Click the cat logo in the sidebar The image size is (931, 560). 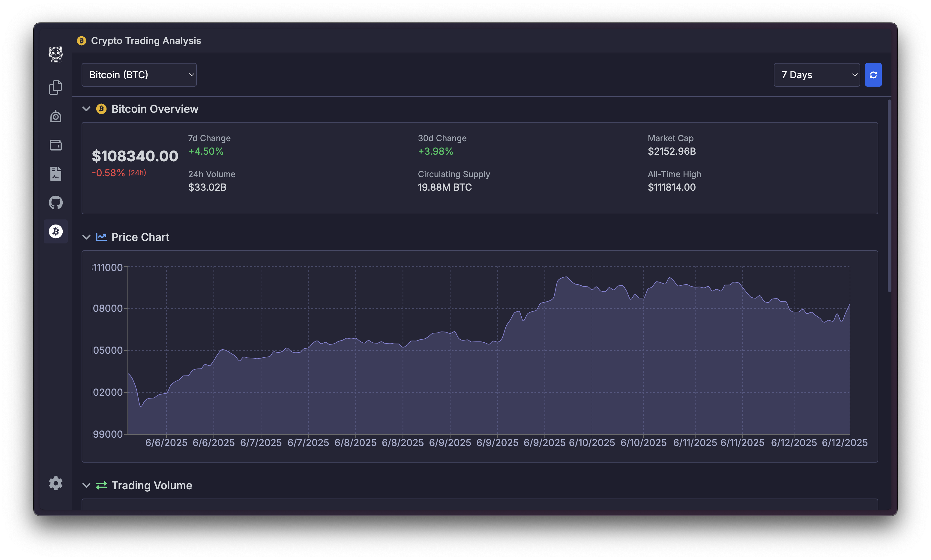(55, 54)
